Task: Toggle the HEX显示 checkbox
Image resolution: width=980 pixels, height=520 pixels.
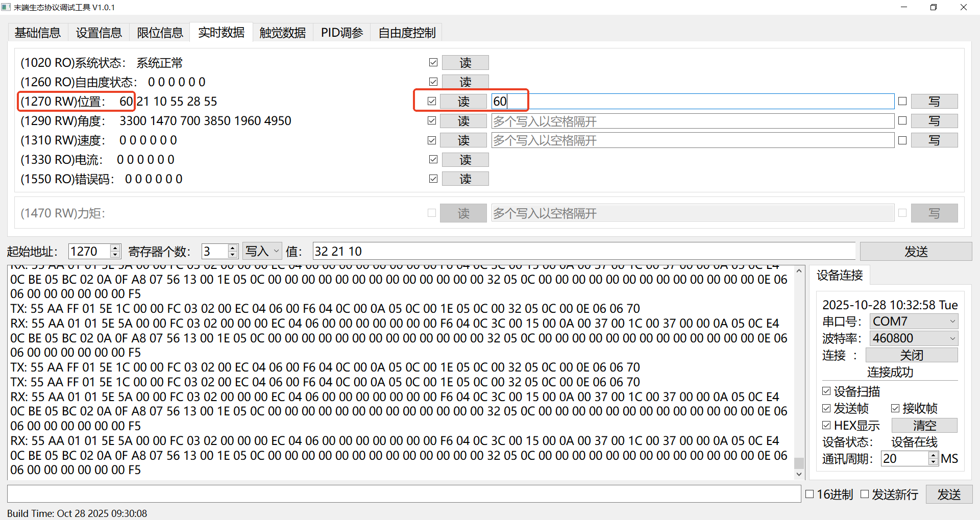Action: (827, 425)
